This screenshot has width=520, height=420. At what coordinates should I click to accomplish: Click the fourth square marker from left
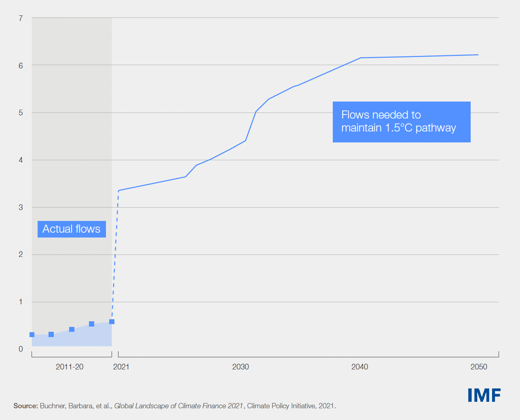pyautogui.click(x=91, y=324)
